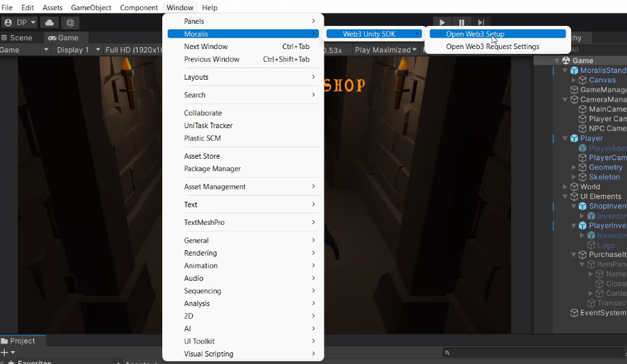
Task: Switch to the Scene tab
Action: (17, 37)
